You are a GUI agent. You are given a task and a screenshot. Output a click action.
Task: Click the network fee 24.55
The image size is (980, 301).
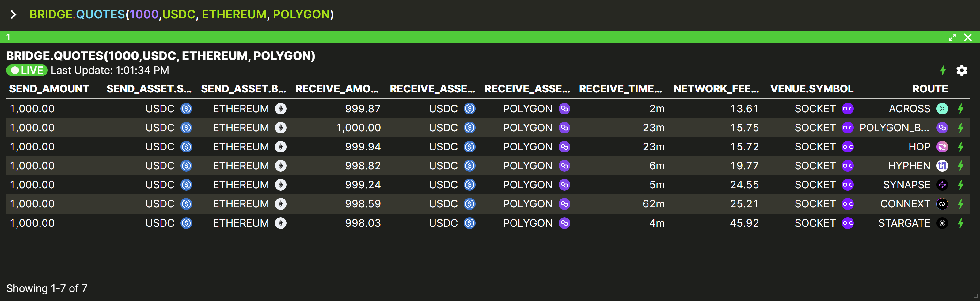point(745,185)
